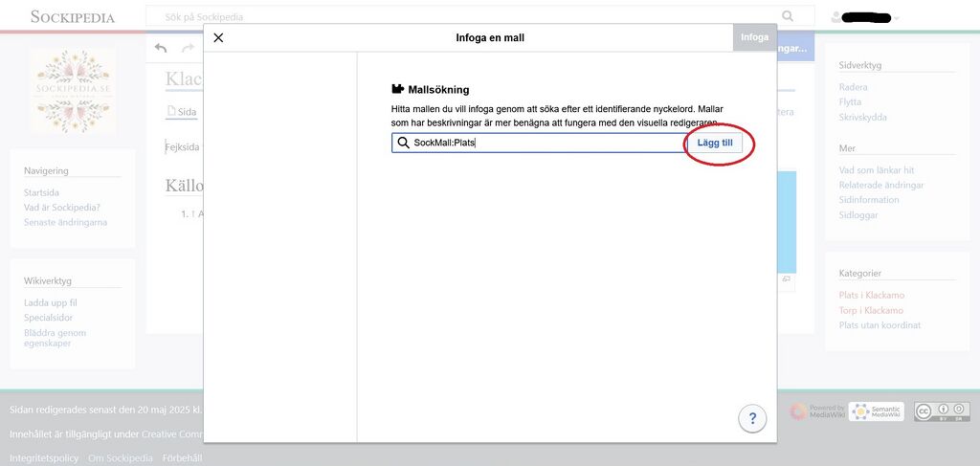Click the undo arrow in editor toolbar
The width and height of the screenshot is (980, 466).
161,48
